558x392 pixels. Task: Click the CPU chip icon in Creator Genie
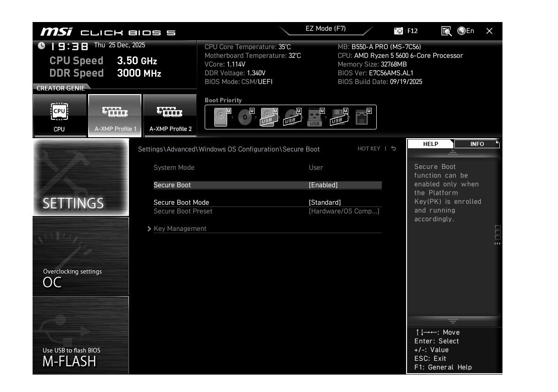click(x=59, y=111)
